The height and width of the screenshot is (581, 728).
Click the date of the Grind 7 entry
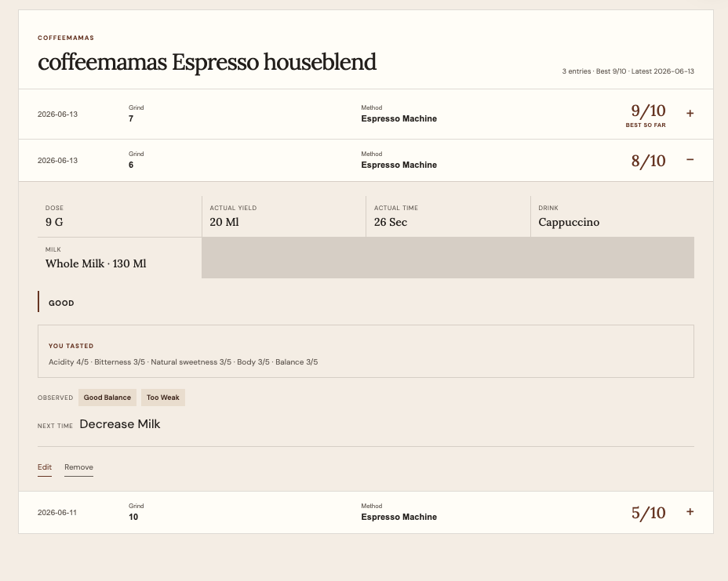pyautogui.click(x=57, y=114)
